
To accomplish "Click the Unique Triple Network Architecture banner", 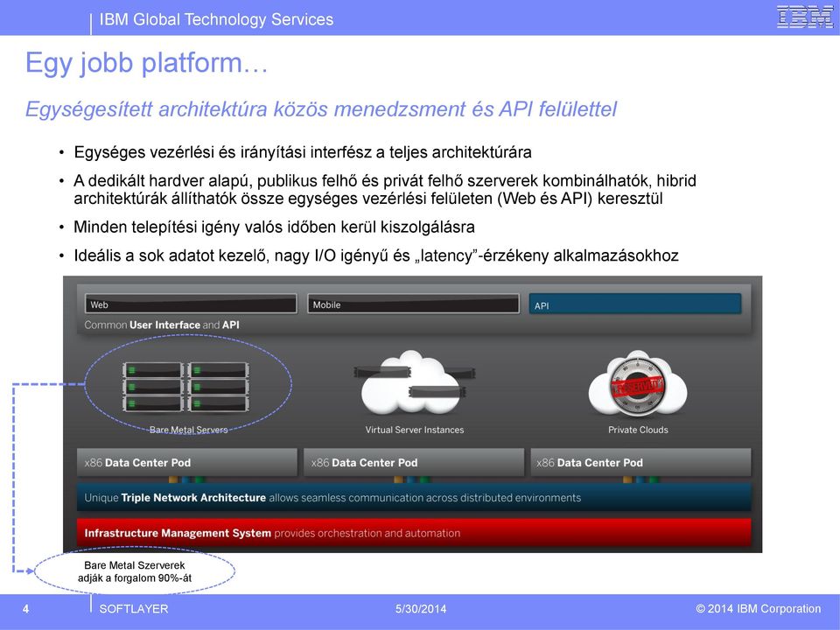I will coord(414,498).
